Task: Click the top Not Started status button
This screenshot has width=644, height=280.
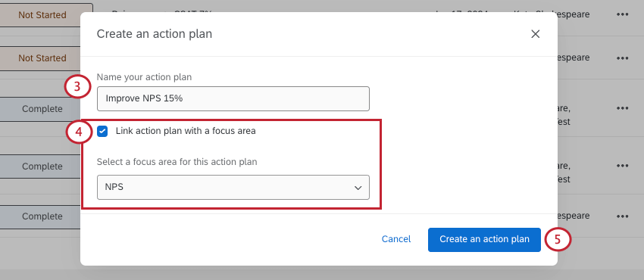Action: (x=42, y=15)
